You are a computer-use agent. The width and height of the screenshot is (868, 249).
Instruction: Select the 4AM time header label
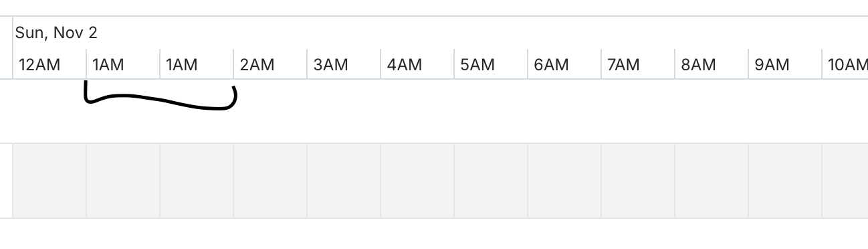pyautogui.click(x=404, y=65)
